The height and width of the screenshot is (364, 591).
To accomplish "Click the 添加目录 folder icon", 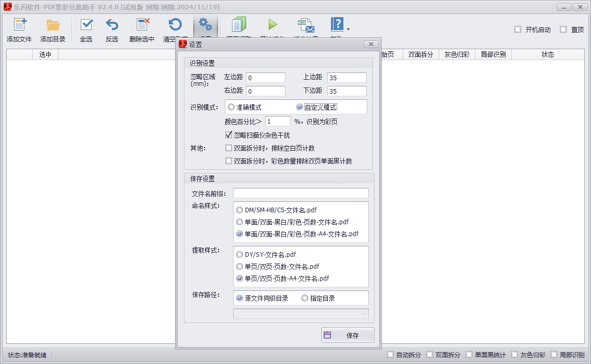I will [53, 25].
